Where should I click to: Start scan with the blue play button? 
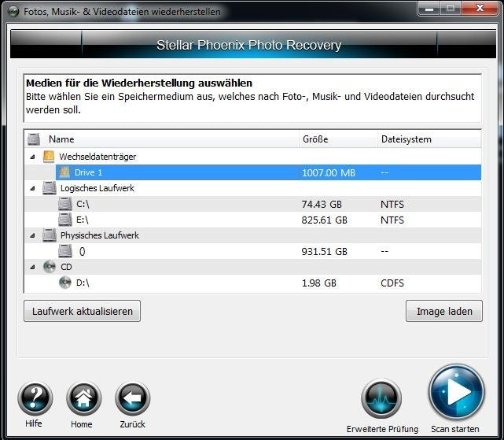[x=456, y=392]
